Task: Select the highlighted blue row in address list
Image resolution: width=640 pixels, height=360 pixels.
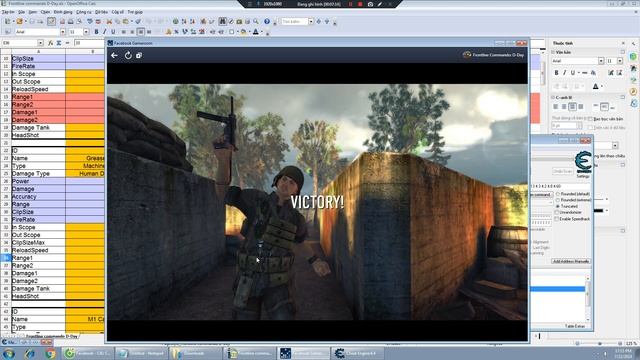Action: coord(558,289)
